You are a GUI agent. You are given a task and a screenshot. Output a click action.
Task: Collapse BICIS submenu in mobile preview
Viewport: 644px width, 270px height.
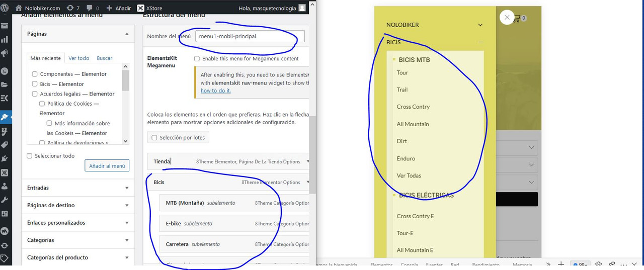[480, 42]
